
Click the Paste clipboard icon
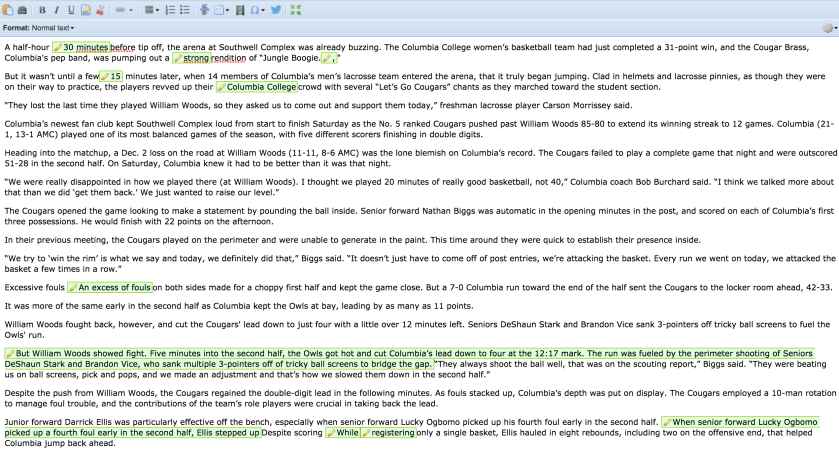8,10
